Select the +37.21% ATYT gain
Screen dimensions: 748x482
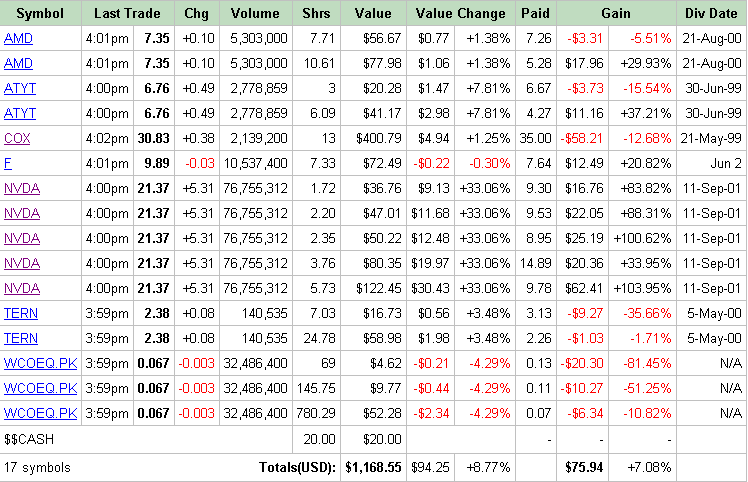coord(646,113)
